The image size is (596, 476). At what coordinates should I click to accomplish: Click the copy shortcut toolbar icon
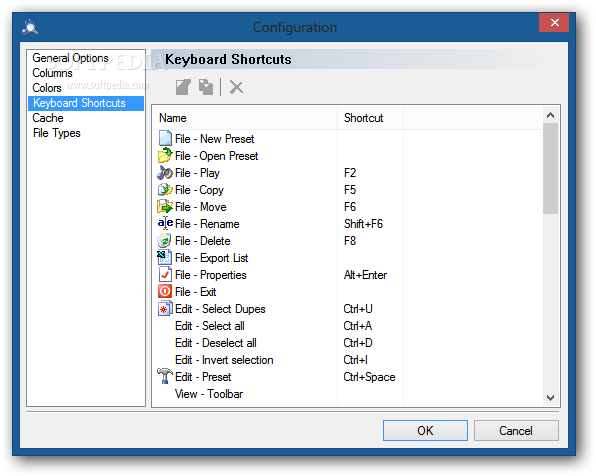coord(206,87)
